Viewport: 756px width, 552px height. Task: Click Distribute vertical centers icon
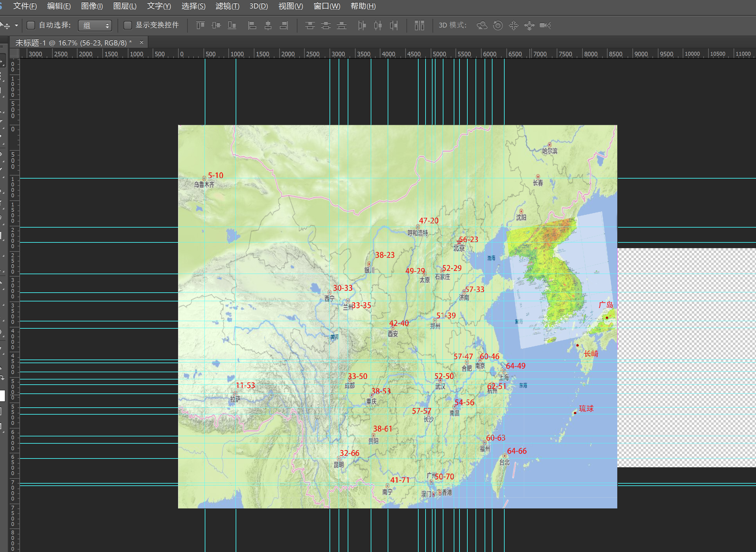(326, 25)
